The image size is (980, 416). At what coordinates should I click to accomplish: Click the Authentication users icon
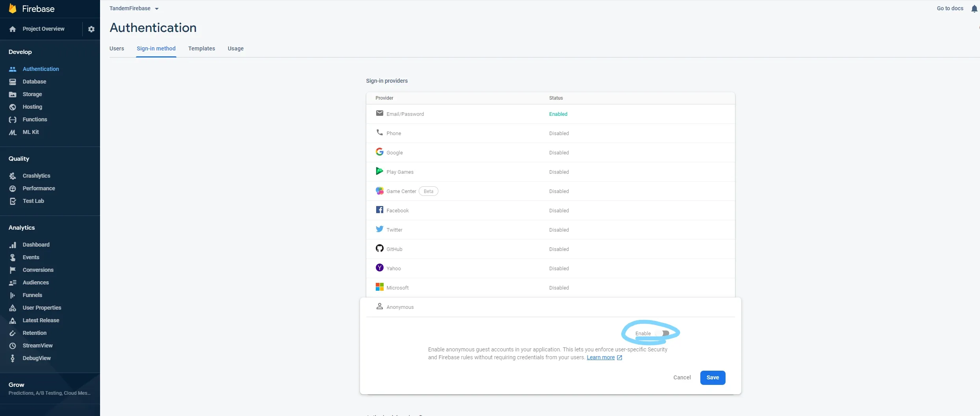click(13, 69)
